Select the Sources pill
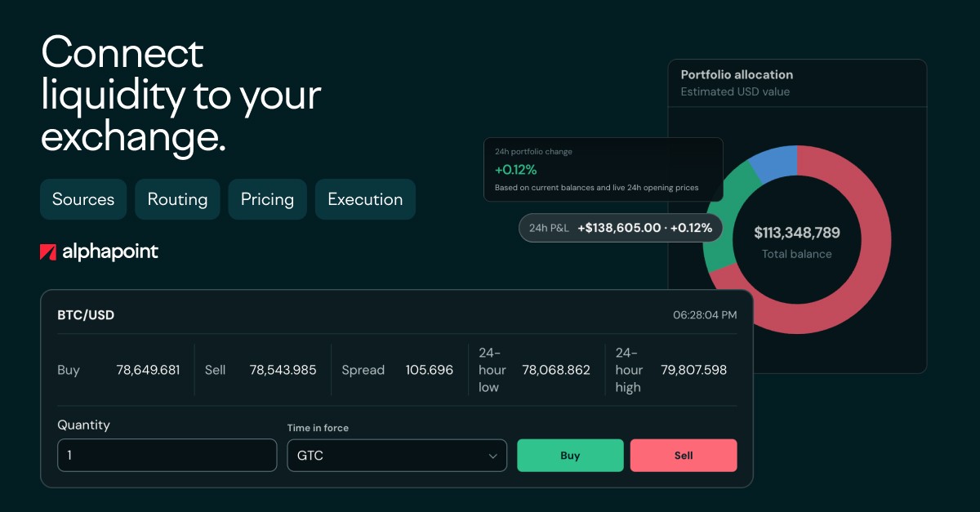The width and height of the screenshot is (980, 512). [x=83, y=199]
